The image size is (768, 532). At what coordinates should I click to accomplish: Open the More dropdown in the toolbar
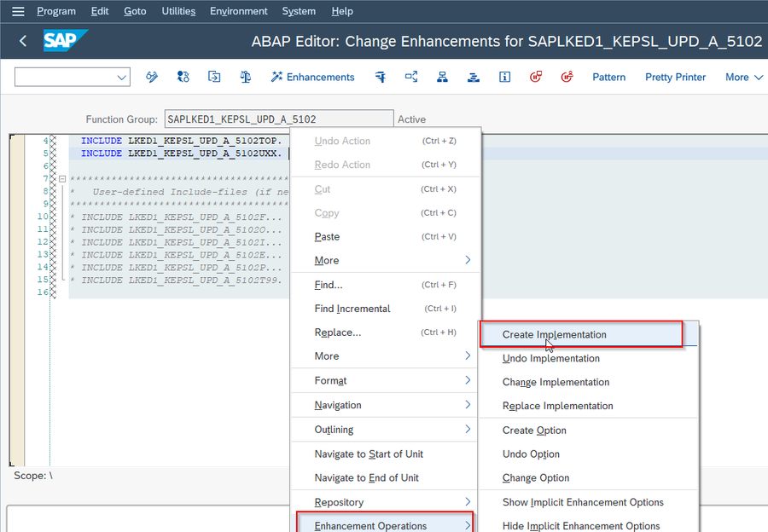tap(739, 77)
